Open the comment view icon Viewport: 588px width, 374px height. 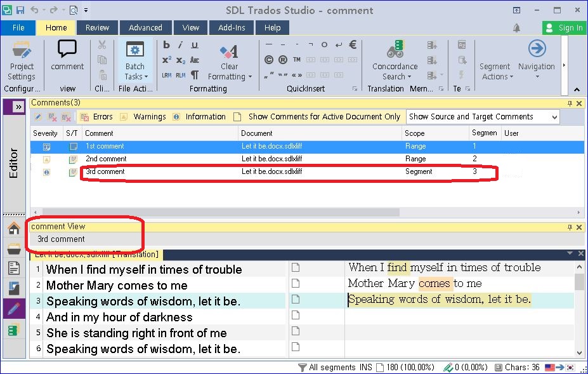click(67, 57)
